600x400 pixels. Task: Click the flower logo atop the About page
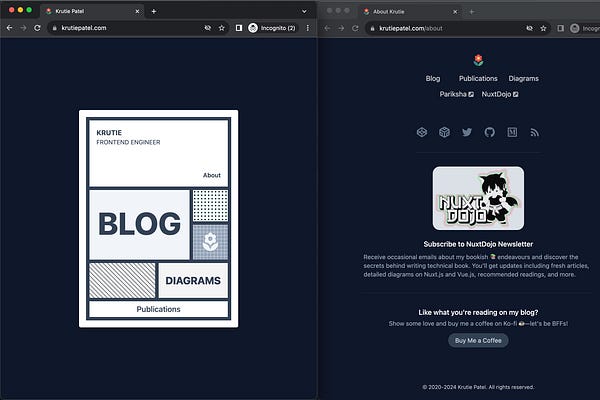(478, 60)
